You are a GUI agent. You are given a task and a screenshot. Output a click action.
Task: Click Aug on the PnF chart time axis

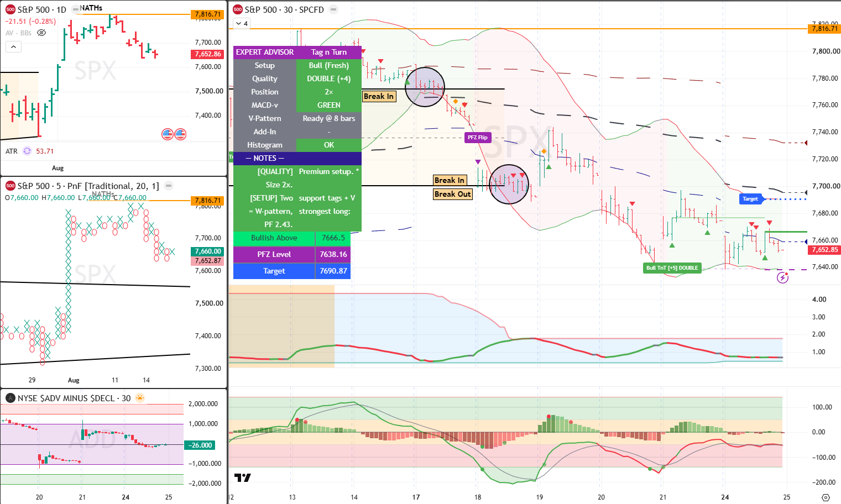coord(74,380)
